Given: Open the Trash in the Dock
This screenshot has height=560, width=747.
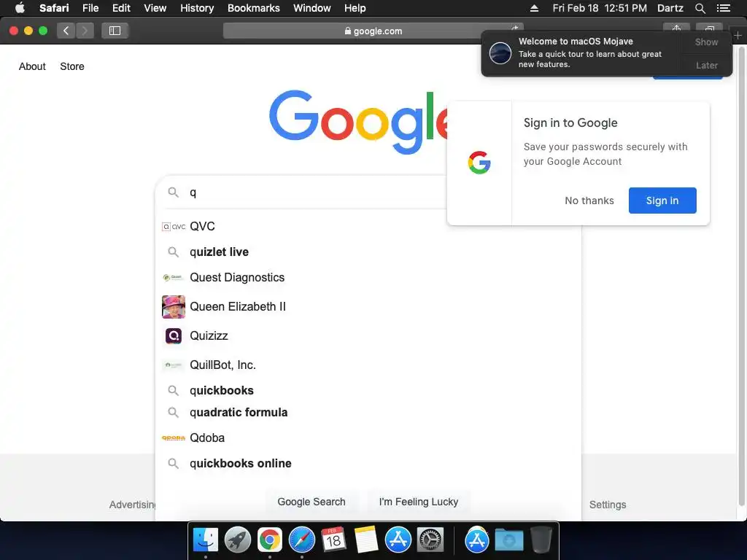Looking at the screenshot, I should 541,540.
